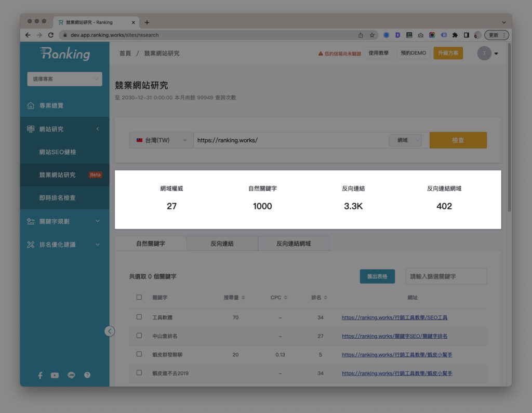Screen dimensions: 532x413
Task: Switch to the 自然關鍵字 tab
Action: (151, 244)
